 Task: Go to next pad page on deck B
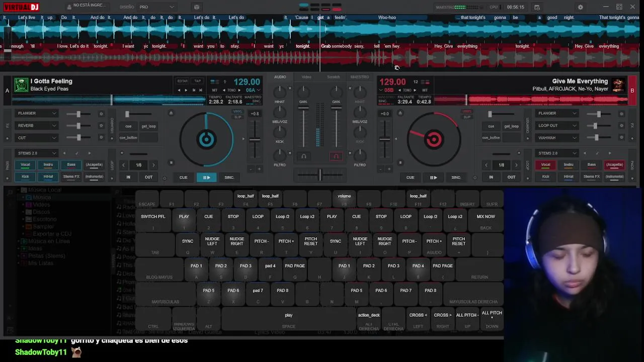pos(610,153)
